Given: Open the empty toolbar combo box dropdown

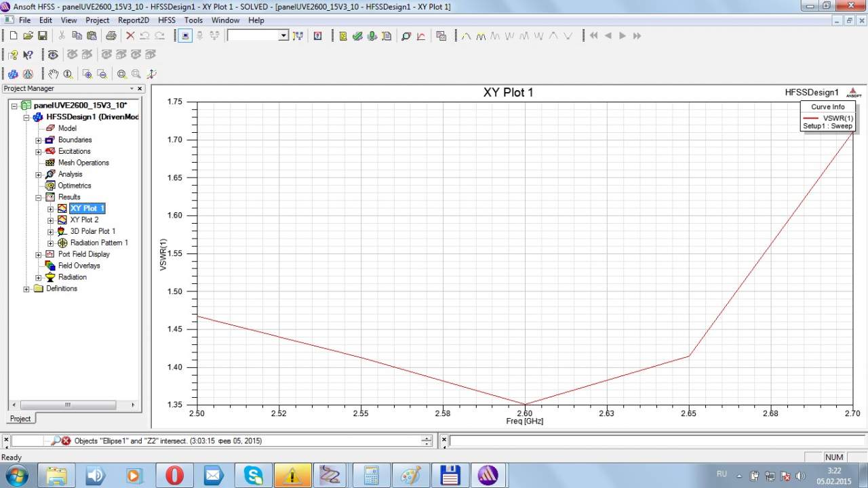Looking at the screenshot, I should tap(283, 36).
